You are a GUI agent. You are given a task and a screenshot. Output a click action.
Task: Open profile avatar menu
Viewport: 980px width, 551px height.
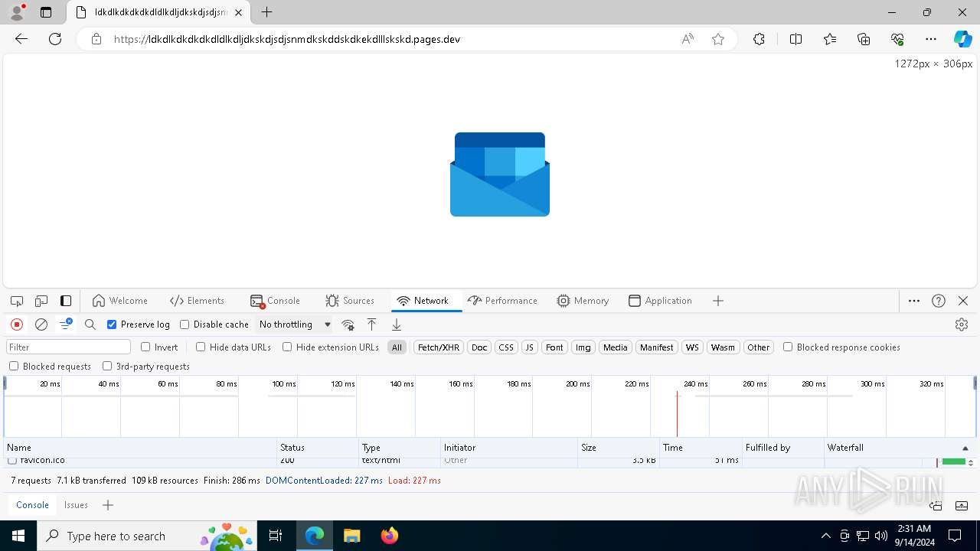pyautogui.click(x=17, y=12)
